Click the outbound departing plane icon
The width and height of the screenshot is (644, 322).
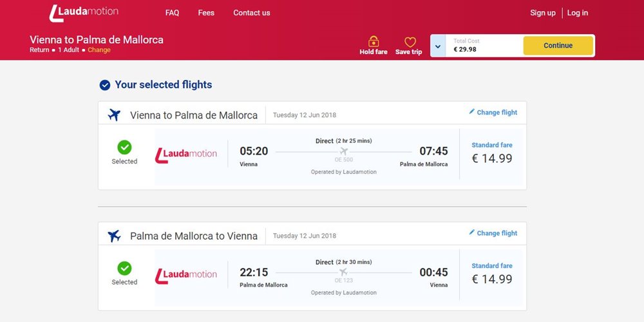click(114, 115)
